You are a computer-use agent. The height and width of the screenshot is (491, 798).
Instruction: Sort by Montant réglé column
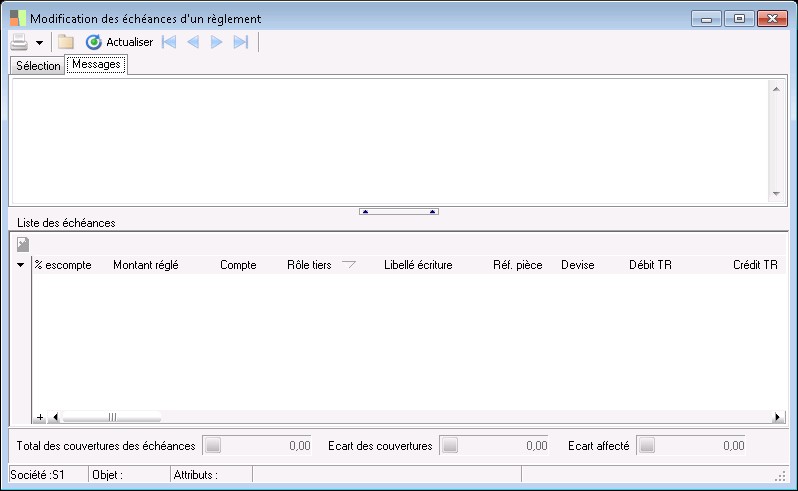pos(146,265)
